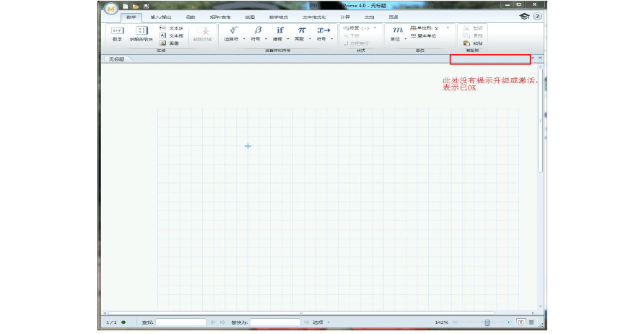
Task: Click the next match arrow by find field
Action: (x=222, y=322)
